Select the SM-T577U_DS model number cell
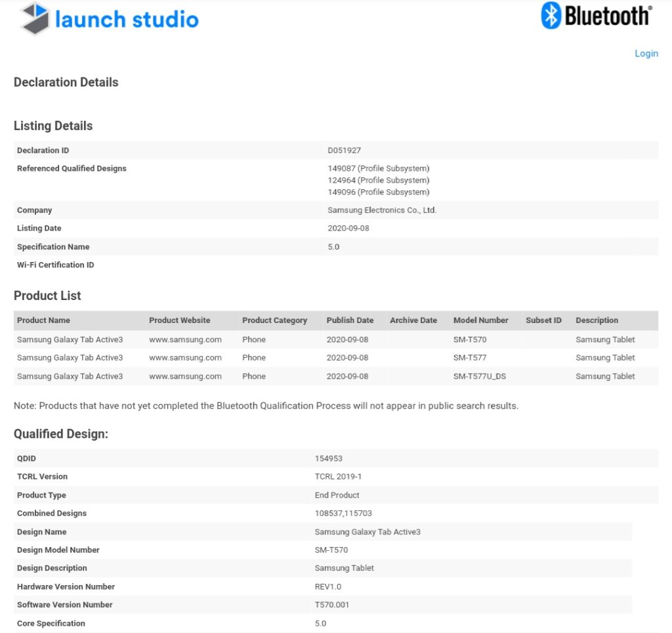The width and height of the screenshot is (672, 633). [x=479, y=376]
